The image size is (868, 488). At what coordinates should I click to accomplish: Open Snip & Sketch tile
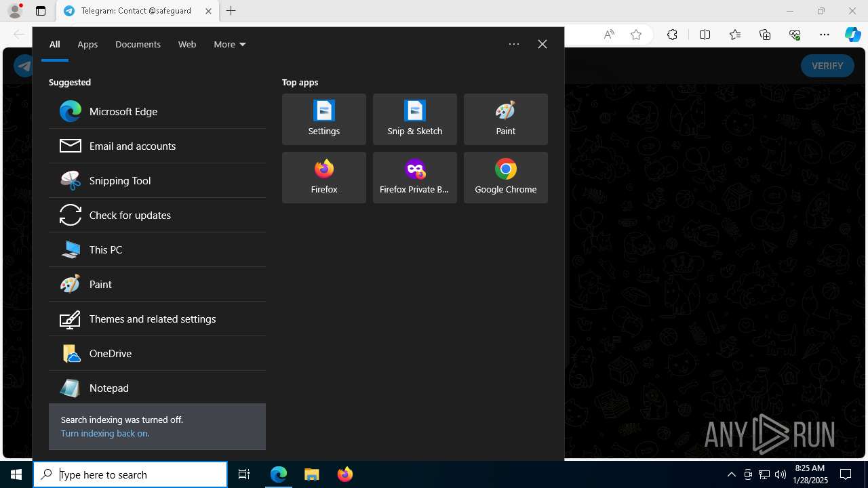click(415, 119)
